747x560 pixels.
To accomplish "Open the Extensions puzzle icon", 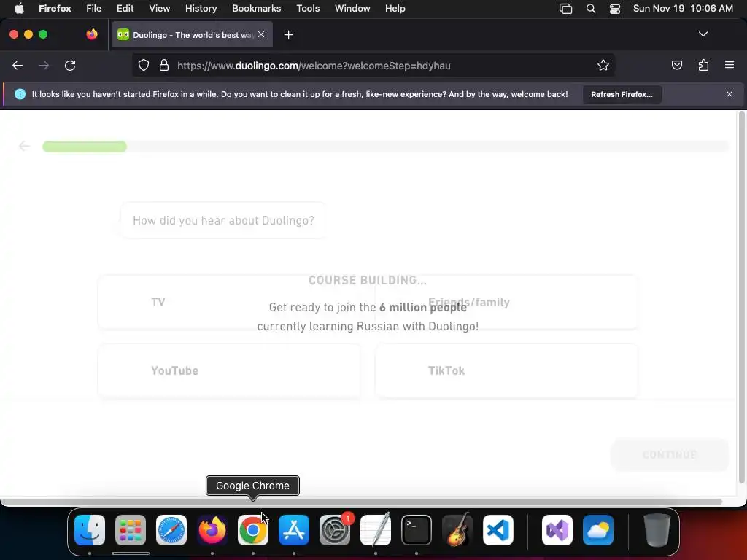I will coord(703,65).
